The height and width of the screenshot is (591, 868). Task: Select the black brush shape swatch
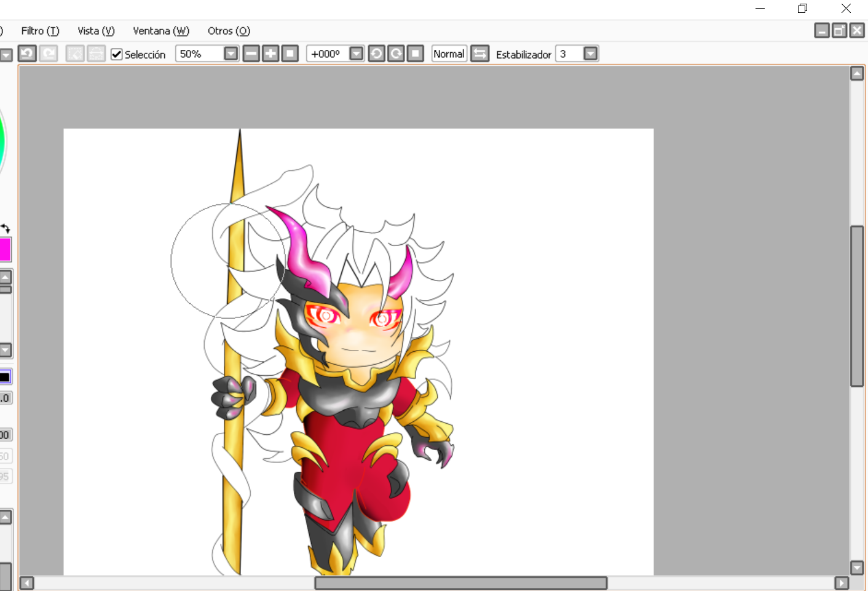tap(5, 377)
